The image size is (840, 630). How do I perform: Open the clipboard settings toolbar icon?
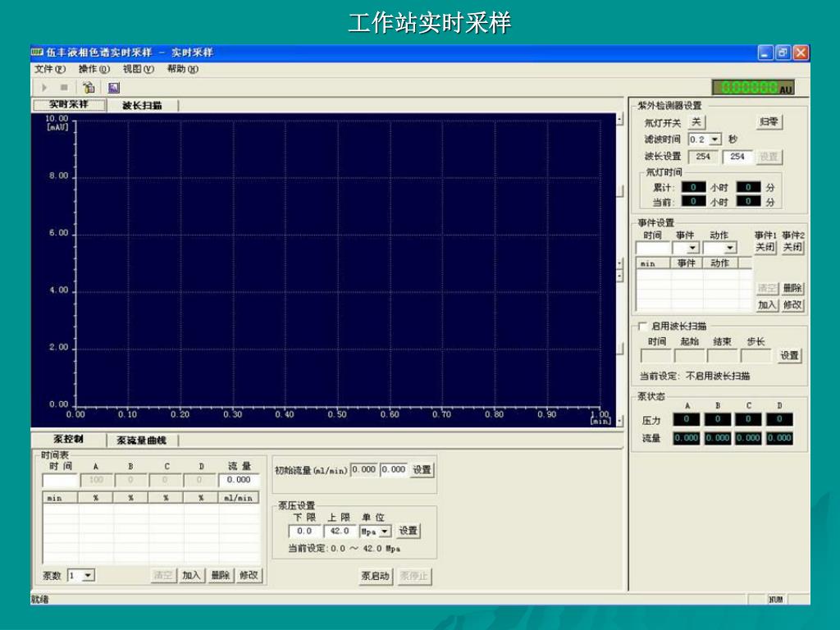click(89, 87)
